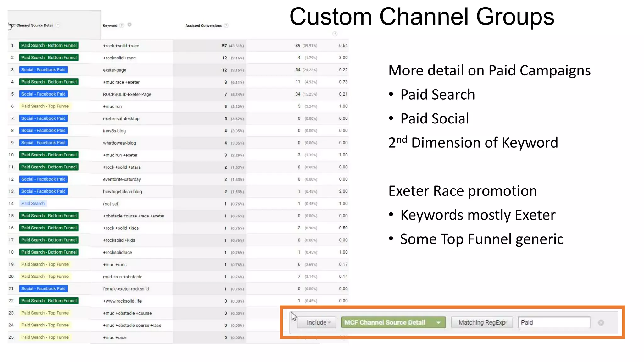Click help icon beside Keyword column header
644x362 pixels.
(122, 25)
